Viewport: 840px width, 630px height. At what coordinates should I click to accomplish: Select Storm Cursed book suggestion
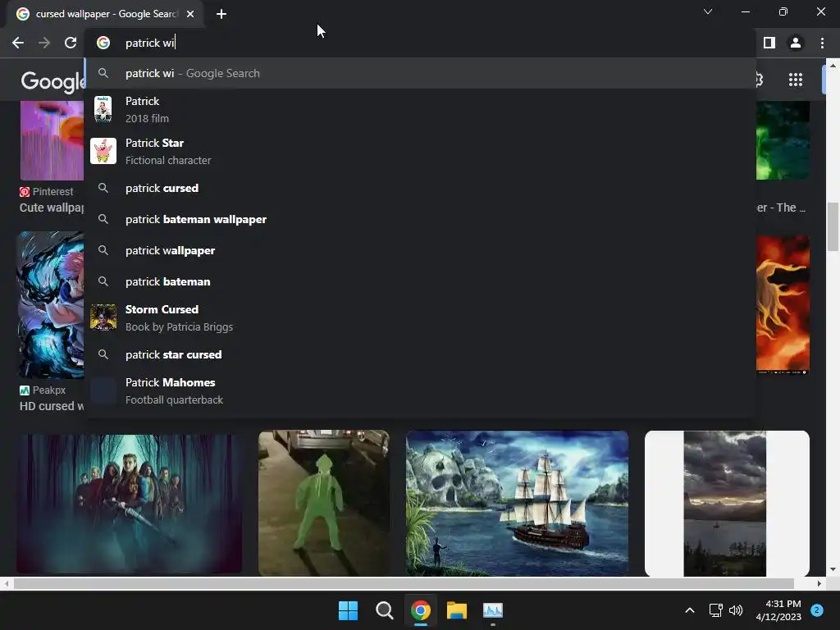pos(420,317)
